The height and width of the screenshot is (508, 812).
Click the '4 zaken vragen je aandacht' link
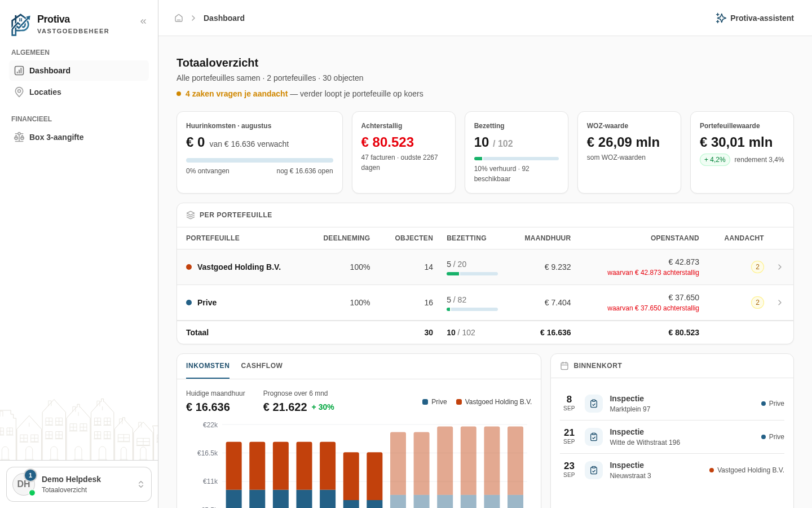(236, 94)
